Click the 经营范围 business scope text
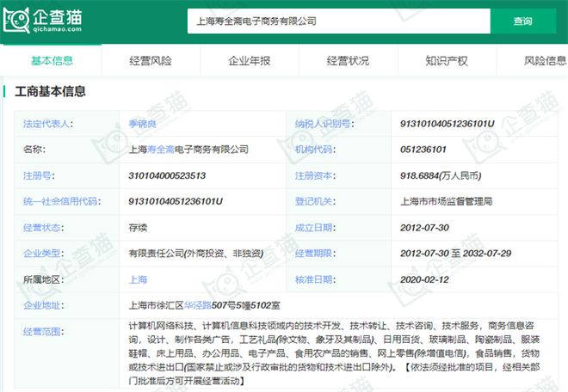Viewport: 568px width, 392px height. pos(331,352)
